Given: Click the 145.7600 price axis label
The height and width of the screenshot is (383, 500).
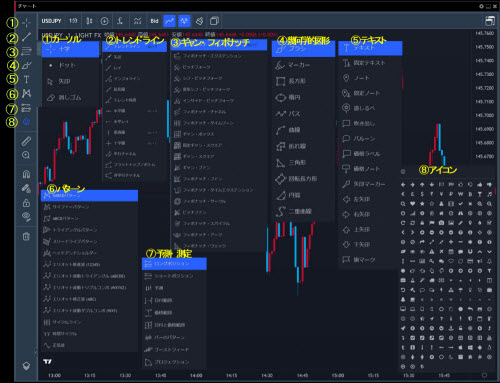Looking at the screenshot, I should (484, 33).
